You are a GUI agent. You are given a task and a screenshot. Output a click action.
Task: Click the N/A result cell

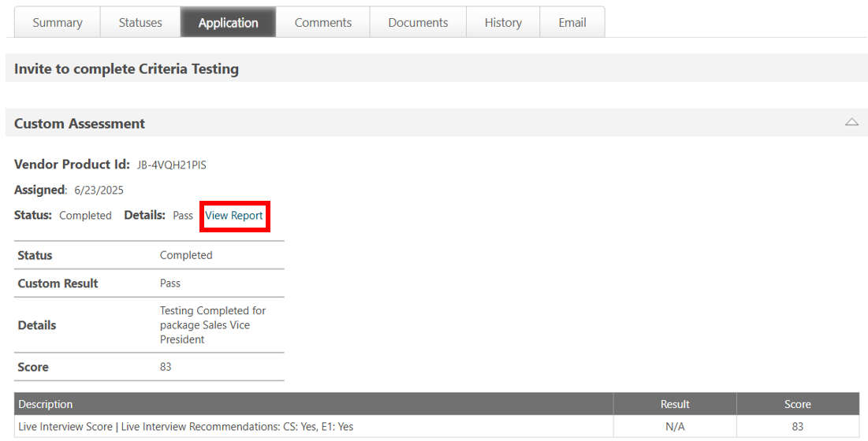coord(675,427)
